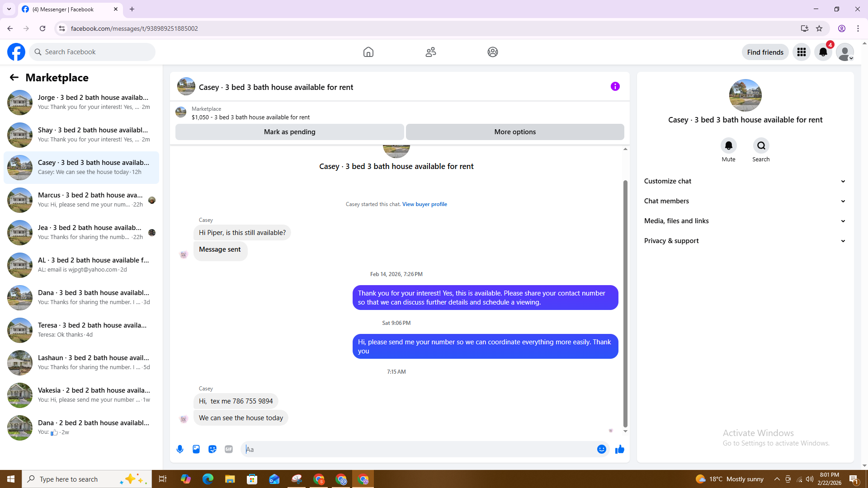Open the Windows taskbar search box

point(87,479)
